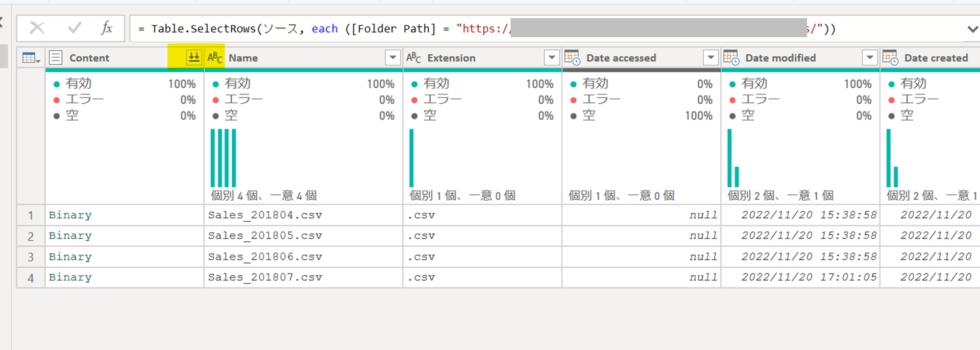Viewport: 980px width, 350px height.
Task: Click the Name column value distribution chart
Action: (223, 158)
